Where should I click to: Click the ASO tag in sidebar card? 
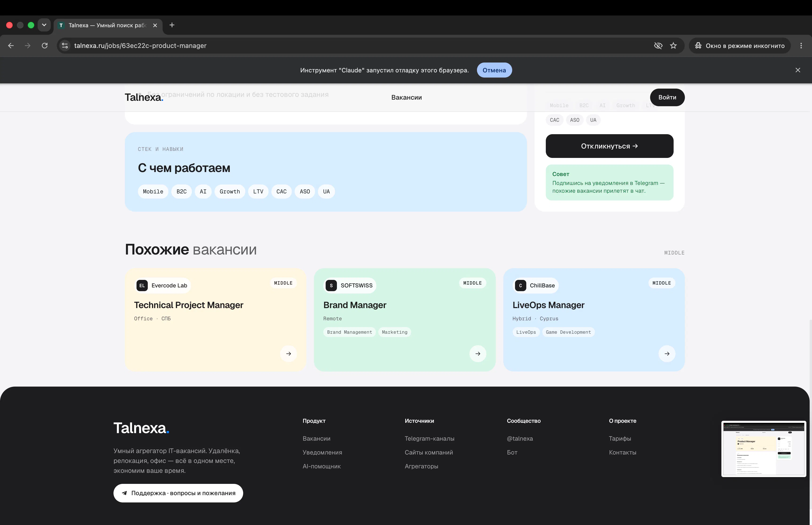pos(574,120)
